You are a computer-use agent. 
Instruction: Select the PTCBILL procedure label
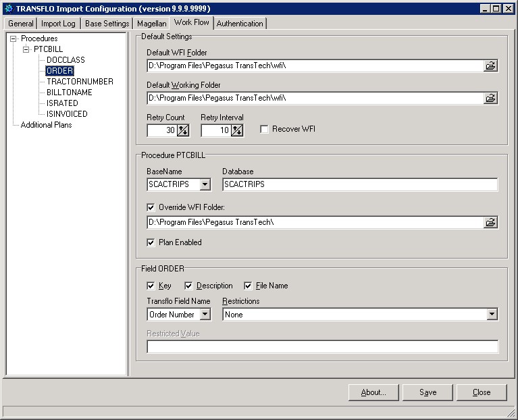pos(48,49)
